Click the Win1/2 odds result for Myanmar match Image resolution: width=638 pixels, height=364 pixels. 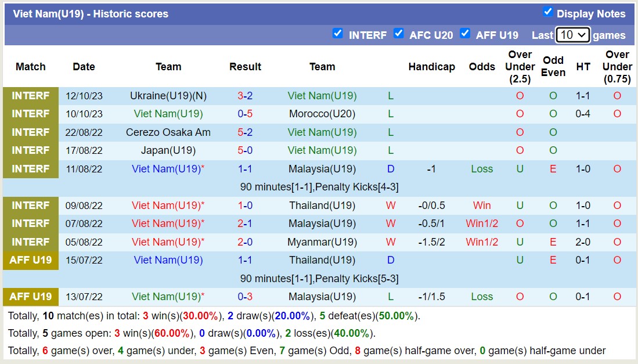(482, 242)
